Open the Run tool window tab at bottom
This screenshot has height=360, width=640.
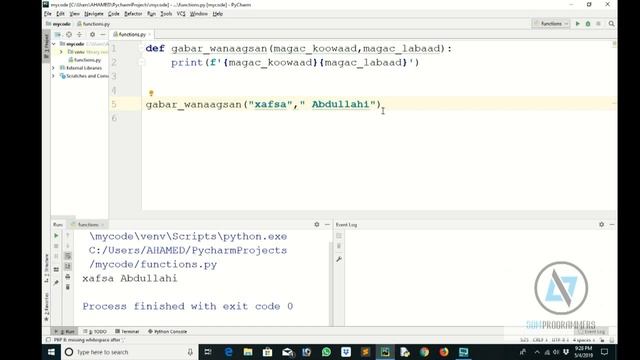click(65, 331)
